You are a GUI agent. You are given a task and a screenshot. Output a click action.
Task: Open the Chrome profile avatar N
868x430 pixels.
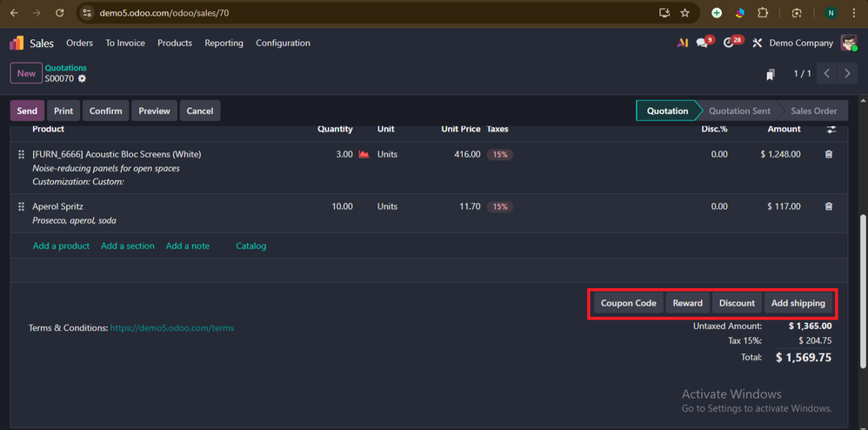[x=831, y=13]
